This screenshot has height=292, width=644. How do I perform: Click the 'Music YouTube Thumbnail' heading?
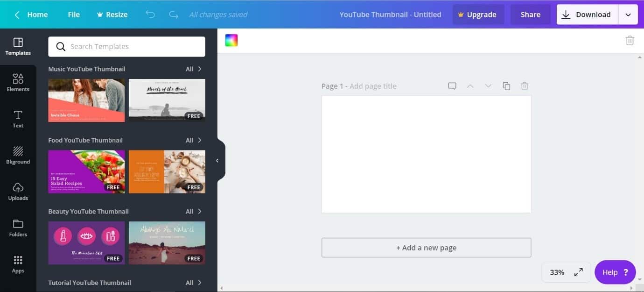click(x=87, y=69)
